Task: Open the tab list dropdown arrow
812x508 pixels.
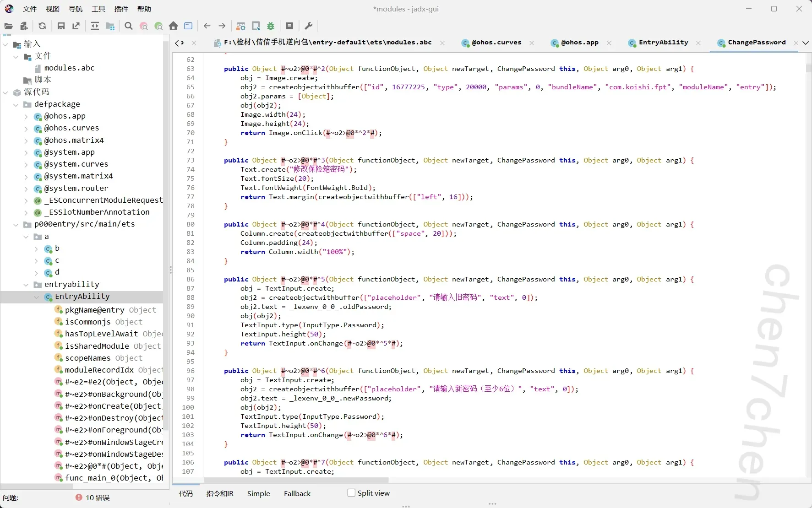Action: click(x=806, y=43)
